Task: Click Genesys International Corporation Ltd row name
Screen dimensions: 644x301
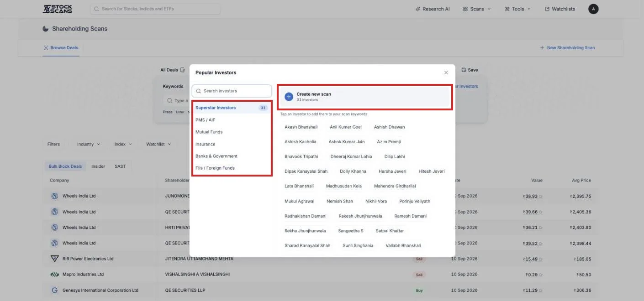Action: [x=100, y=291]
